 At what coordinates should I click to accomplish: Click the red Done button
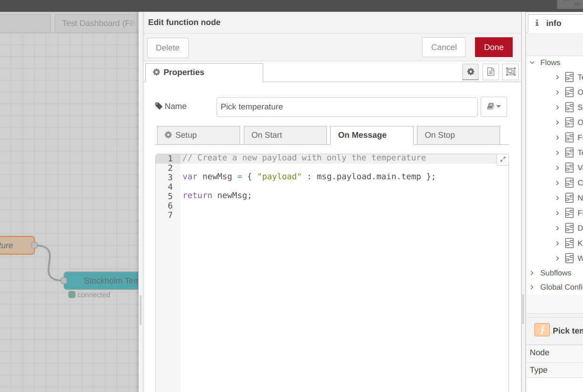[494, 47]
